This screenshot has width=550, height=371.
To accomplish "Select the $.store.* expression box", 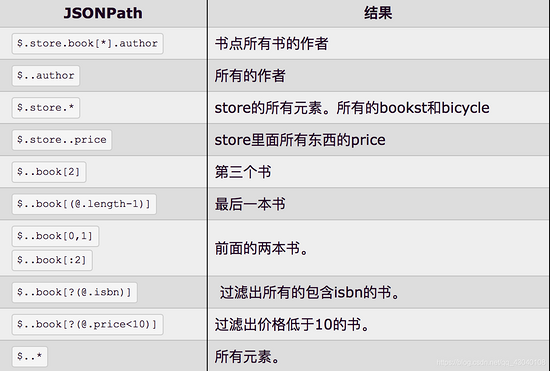I will point(46,108).
